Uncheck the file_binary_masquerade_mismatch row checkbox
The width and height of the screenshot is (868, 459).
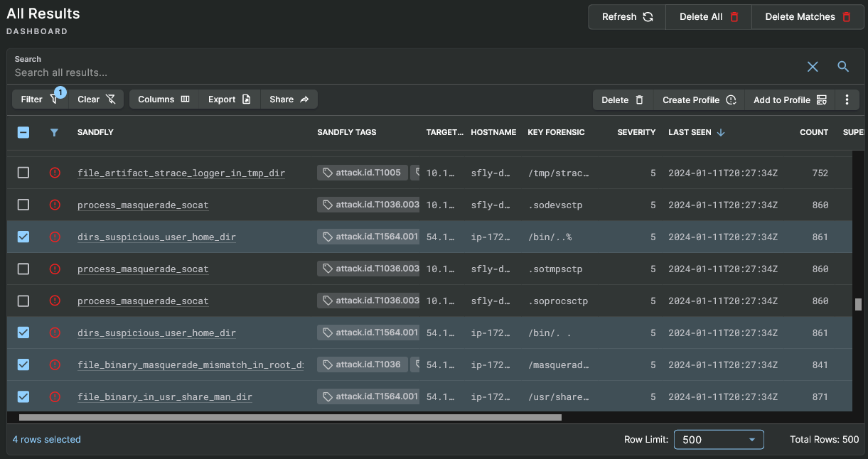click(x=23, y=364)
